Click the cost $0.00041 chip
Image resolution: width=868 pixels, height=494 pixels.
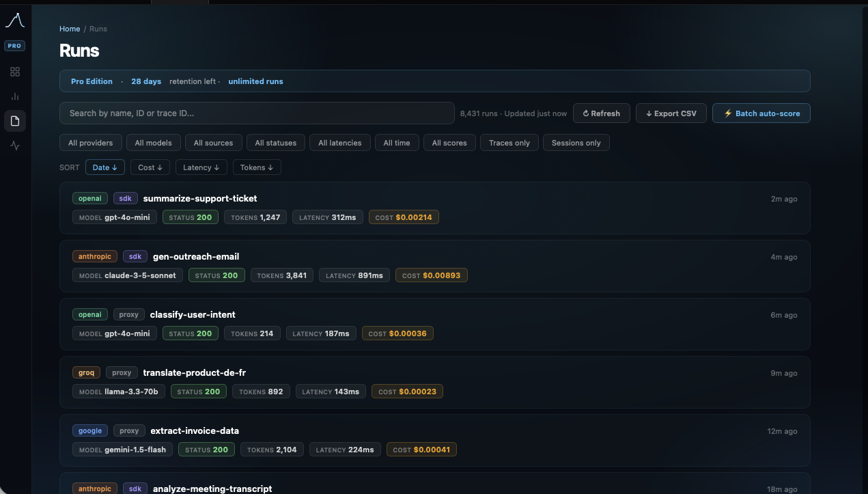[x=421, y=450]
